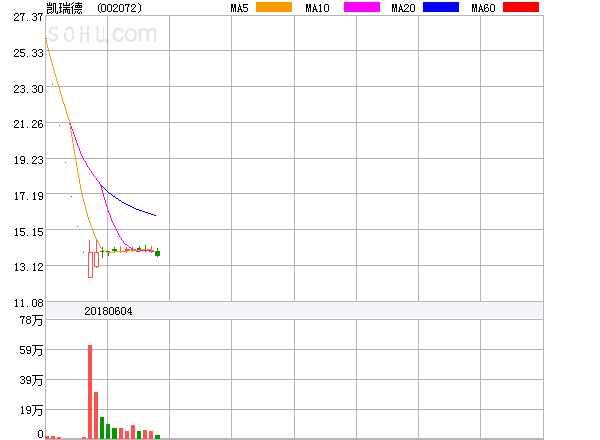
Task: Click the magenta MA10 legend swatch
Action: [x=362, y=7]
